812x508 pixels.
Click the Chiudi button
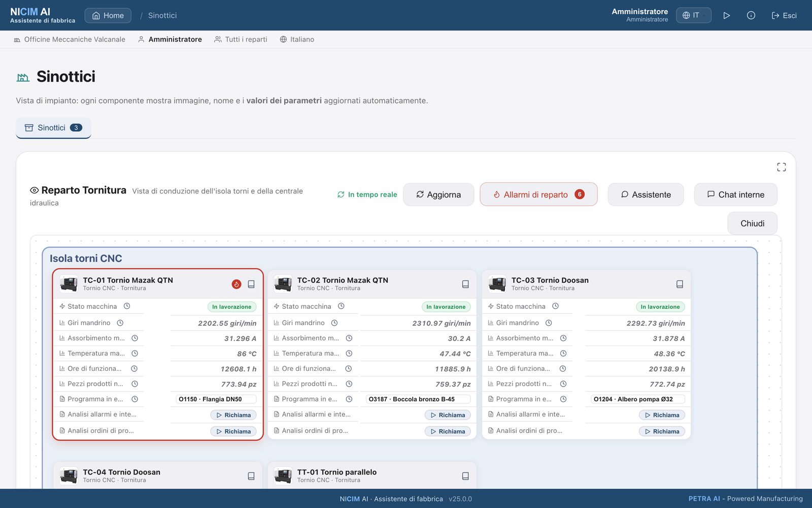(x=752, y=224)
